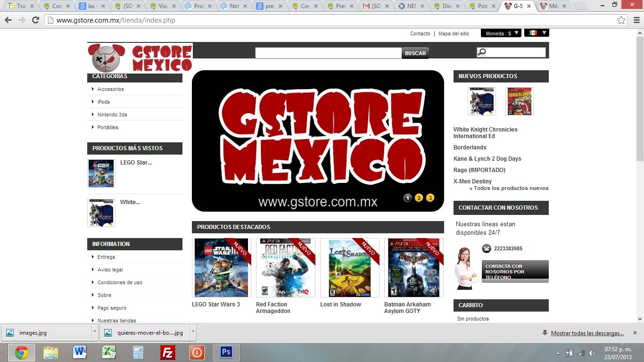Open the Mapa del sitio link
Image resolution: width=644 pixels, height=362 pixels.
coord(454,33)
